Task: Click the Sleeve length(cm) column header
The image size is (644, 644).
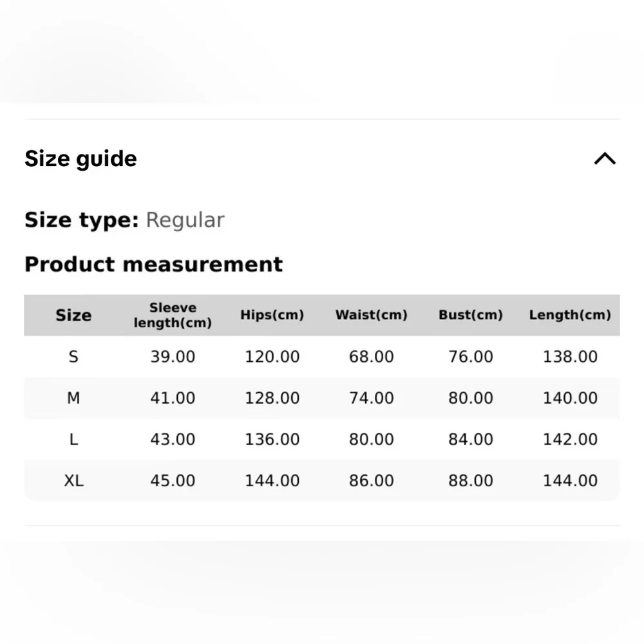Action: [173, 315]
